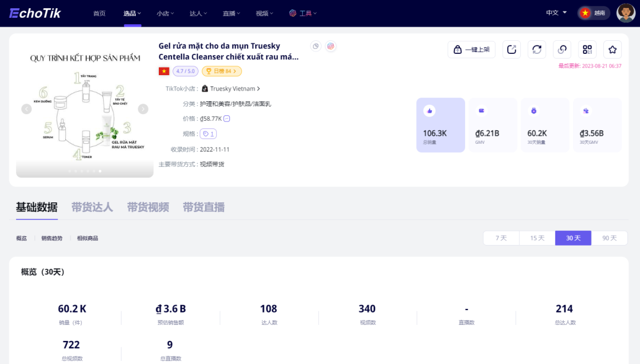Viewport: 640px width, 364px height.
Task: Open the 中文 language dropdown
Action: click(556, 11)
